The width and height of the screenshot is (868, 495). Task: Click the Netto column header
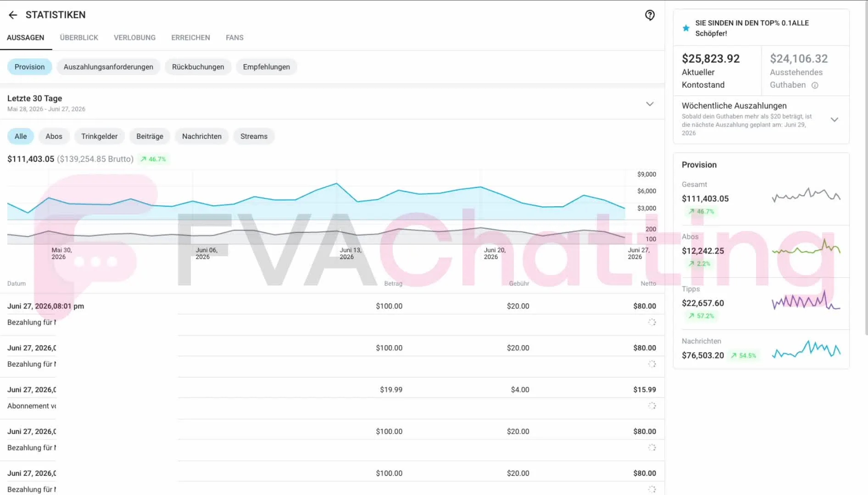(648, 284)
